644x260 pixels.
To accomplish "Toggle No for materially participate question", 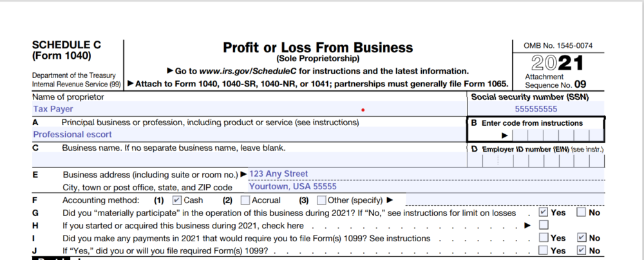I will coord(582,212).
